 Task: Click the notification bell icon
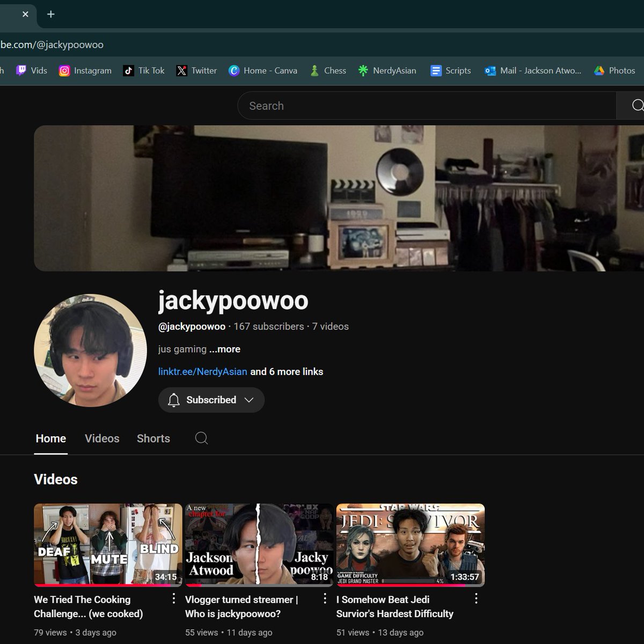pos(173,400)
